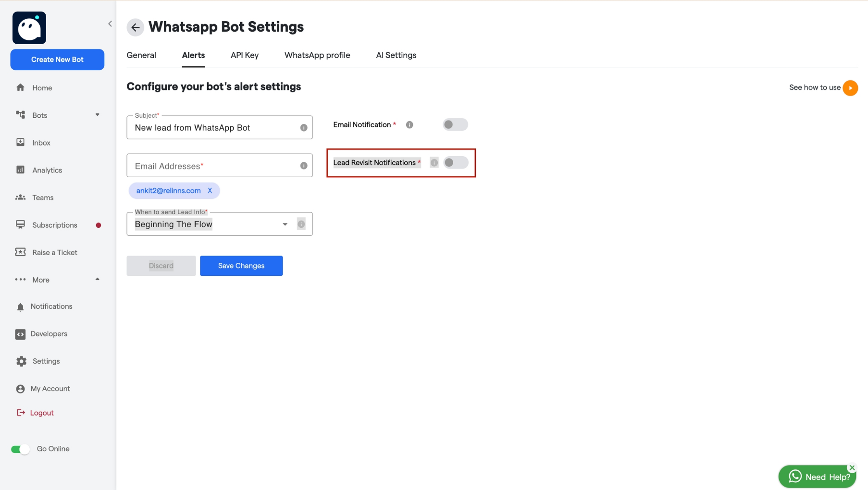Viewport: 868px width, 490px height.
Task: Click the Inbox tray icon
Action: pos(20,142)
